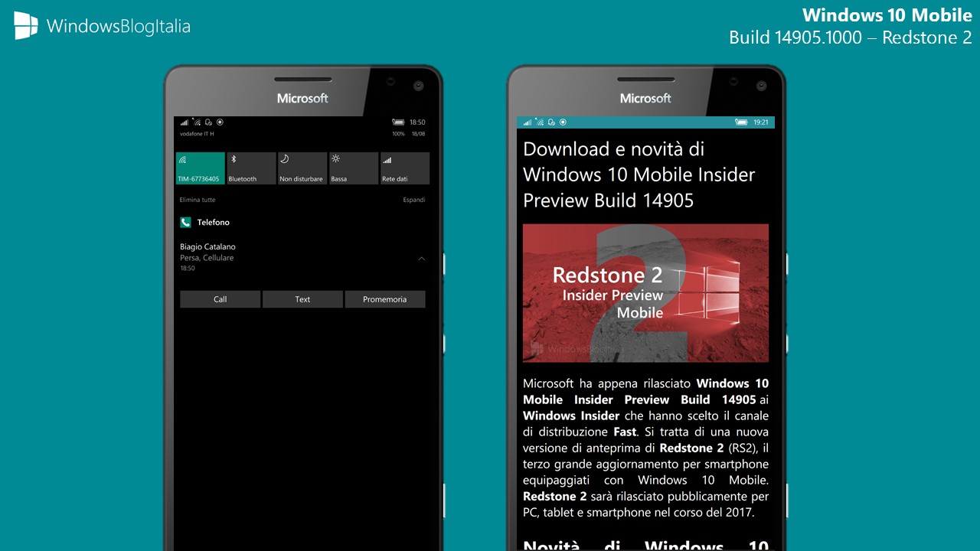Image resolution: width=980 pixels, height=551 pixels.
Task: Click the notification sync icon in left phone status bar
Action: tap(208, 122)
